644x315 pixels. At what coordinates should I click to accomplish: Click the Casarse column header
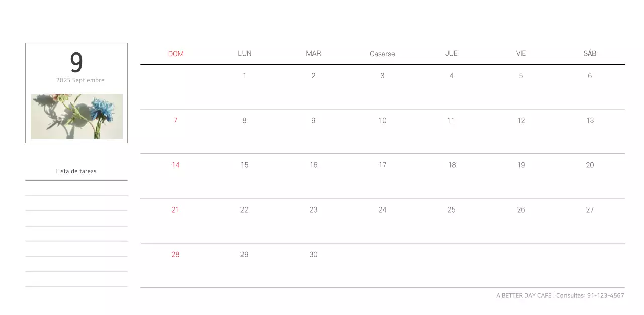pos(382,54)
